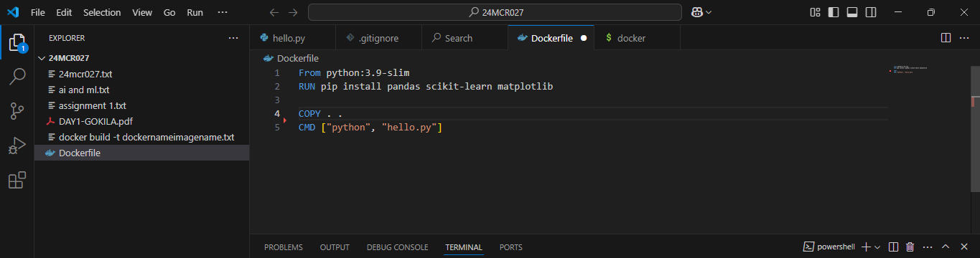Open Copilot chat icon in title bar
The width and height of the screenshot is (980, 258).
696,12
